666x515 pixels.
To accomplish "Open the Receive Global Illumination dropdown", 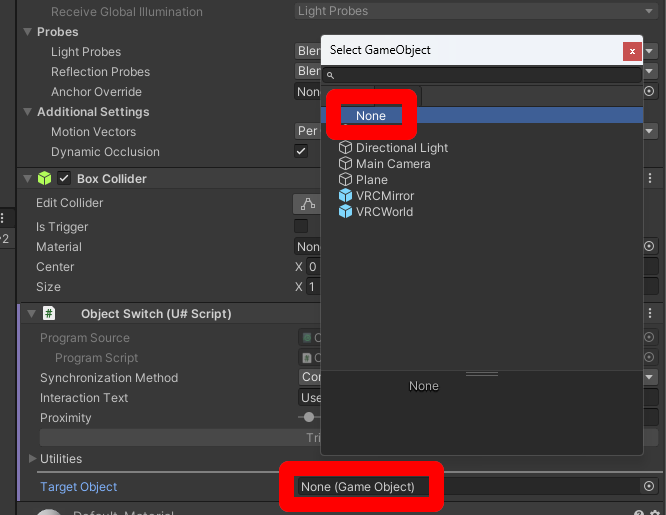I will [476, 11].
